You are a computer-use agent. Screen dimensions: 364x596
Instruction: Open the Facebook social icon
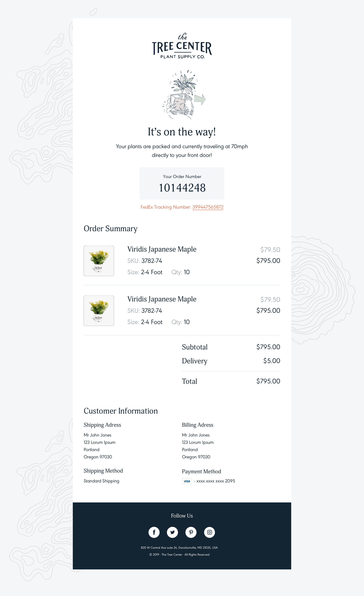click(154, 532)
